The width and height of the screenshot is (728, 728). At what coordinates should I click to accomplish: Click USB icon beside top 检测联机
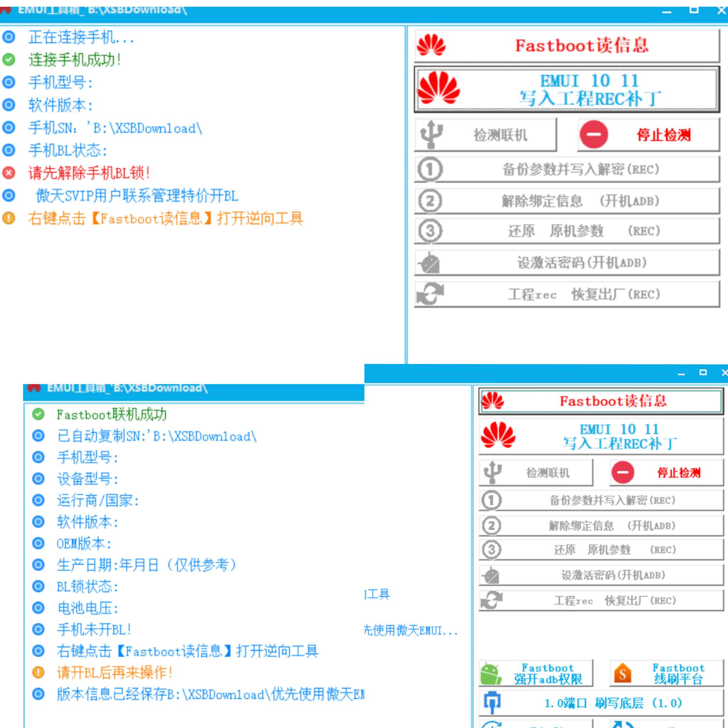[x=431, y=134]
